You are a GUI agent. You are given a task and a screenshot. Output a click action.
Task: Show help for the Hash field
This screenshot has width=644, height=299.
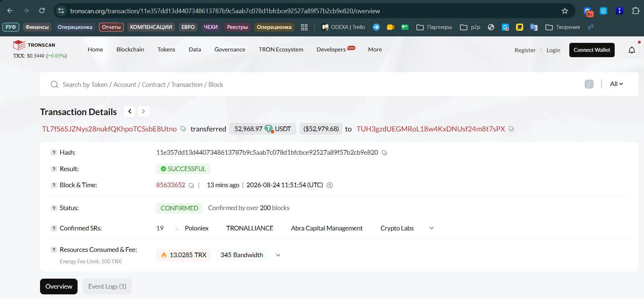[54, 153]
